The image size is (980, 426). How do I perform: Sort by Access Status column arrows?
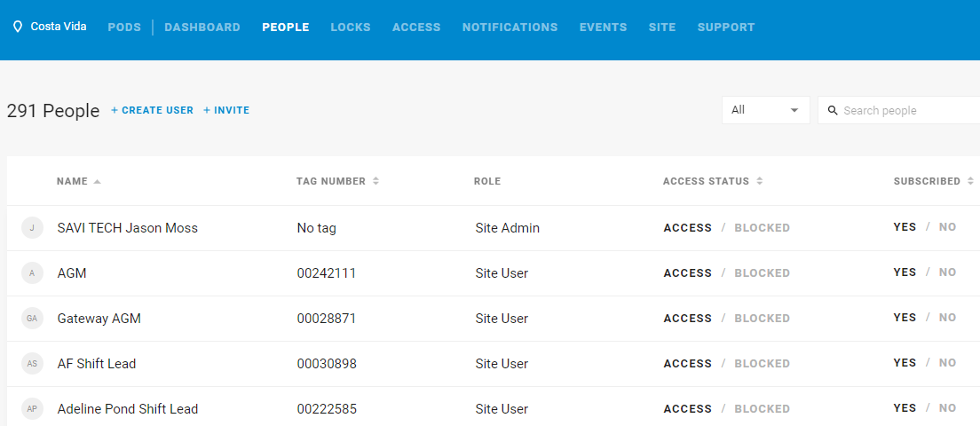click(x=759, y=181)
